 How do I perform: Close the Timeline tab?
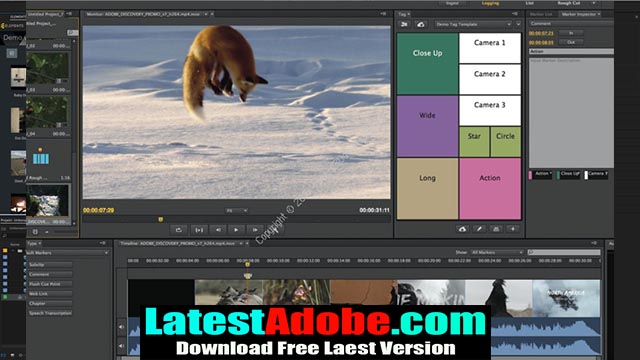coord(247,244)
